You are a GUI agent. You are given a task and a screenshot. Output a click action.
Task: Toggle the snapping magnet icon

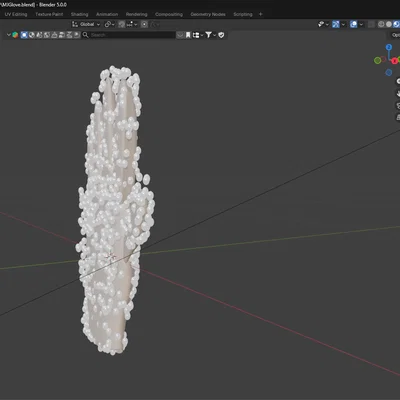click(x=122, y=24)
